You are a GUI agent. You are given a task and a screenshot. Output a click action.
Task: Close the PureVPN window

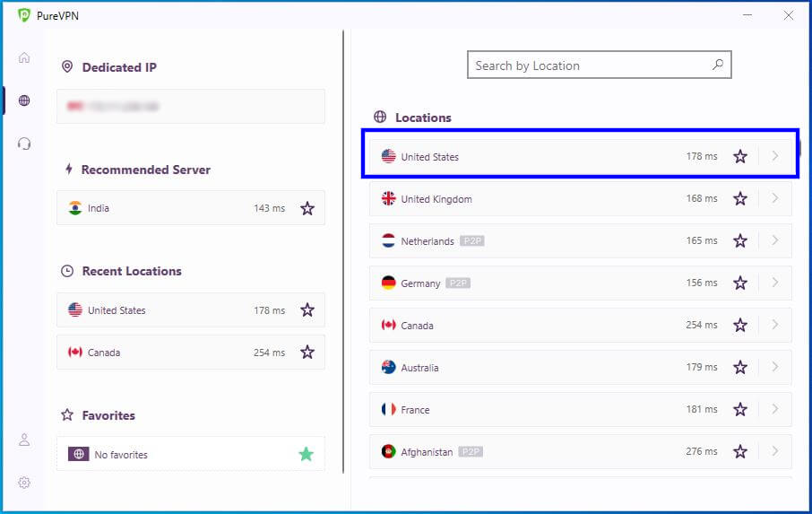pyautogui.click(x=788, y=15)
